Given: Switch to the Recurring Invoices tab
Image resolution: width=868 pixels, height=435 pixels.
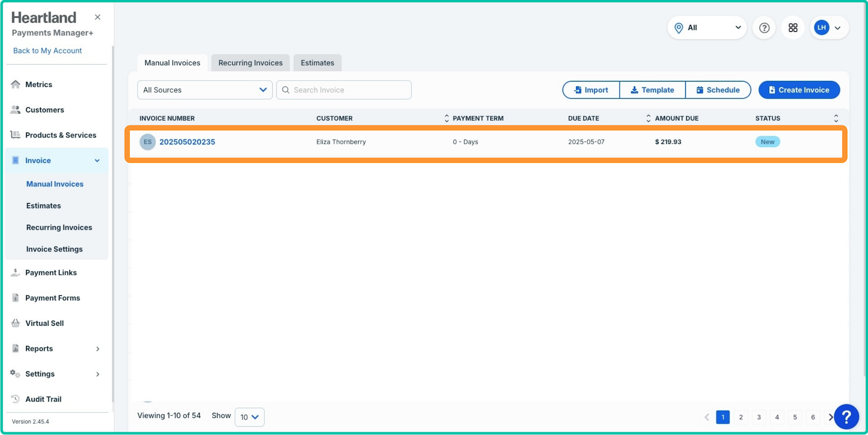Looking at the screenshot, I should point(250,63).
